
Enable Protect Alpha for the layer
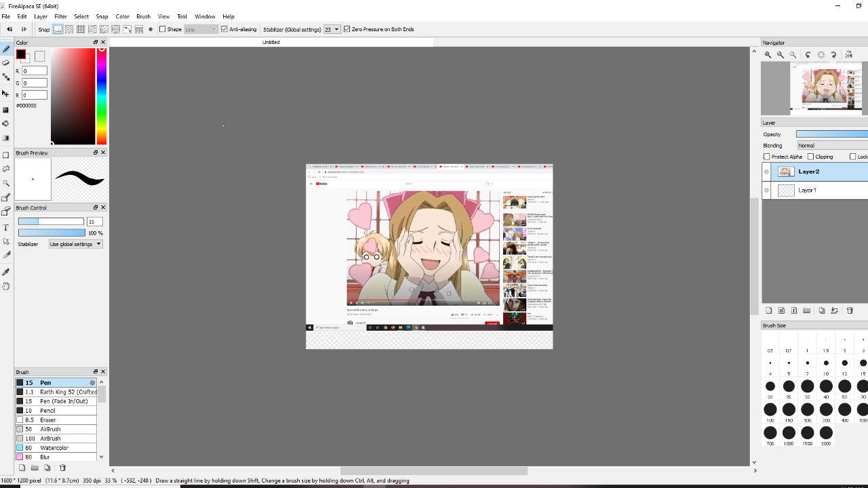pos(767,157)
